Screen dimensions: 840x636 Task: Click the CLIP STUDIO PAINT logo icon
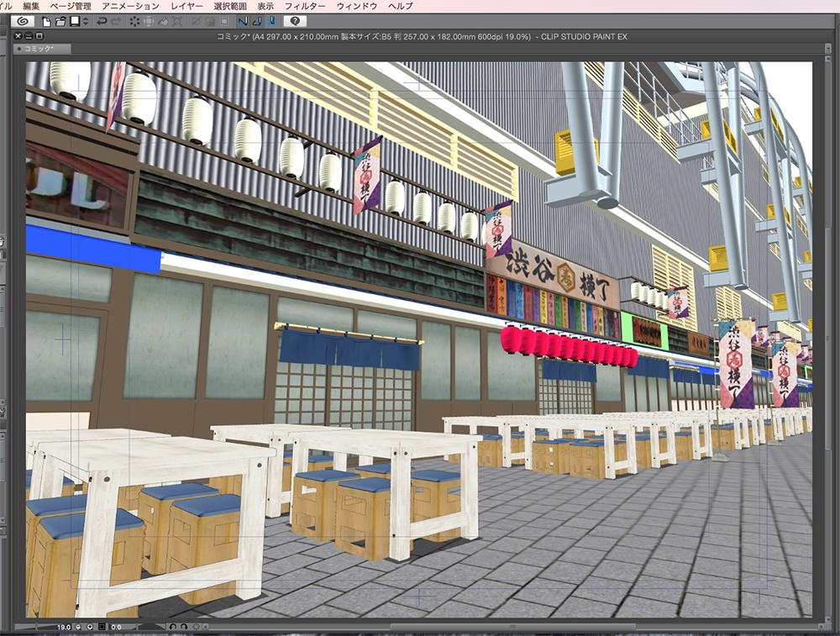point(22,23)
